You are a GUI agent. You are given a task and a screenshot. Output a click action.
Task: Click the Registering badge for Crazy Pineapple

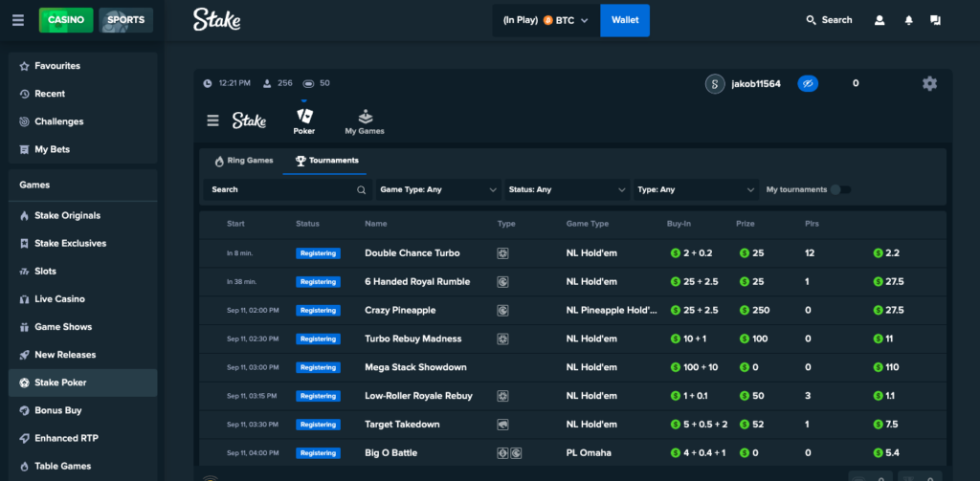pyautogui.click(x=318, y=311)
